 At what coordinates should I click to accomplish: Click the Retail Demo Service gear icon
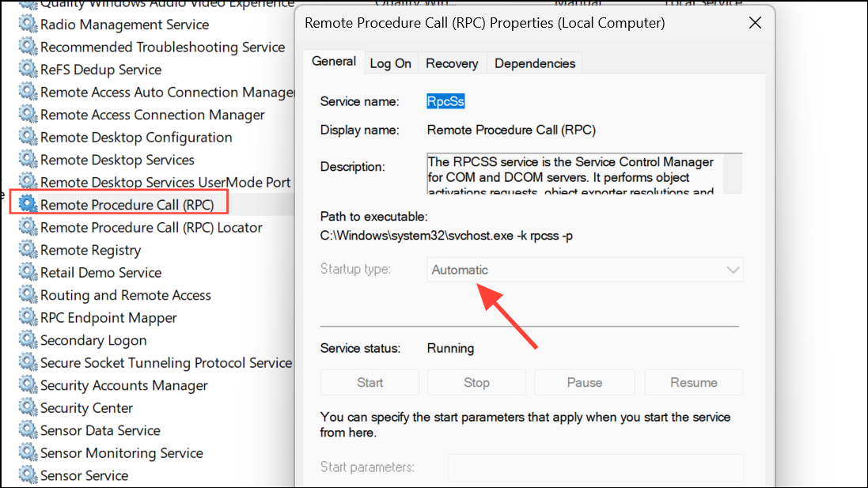[27, 272]
